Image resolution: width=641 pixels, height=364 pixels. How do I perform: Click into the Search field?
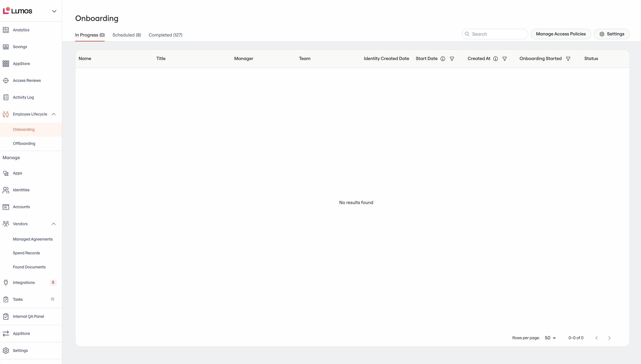click(x=495, y=34)
